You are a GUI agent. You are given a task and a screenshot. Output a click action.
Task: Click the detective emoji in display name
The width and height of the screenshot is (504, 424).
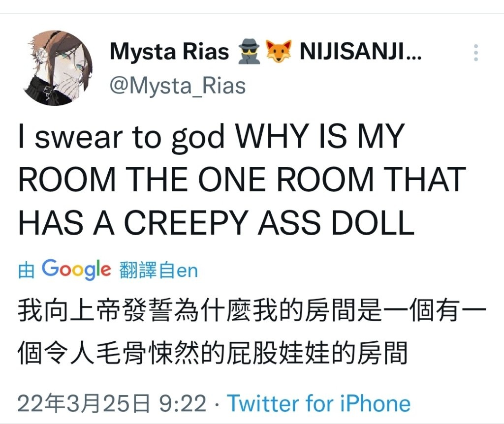[x=249, y=51]
